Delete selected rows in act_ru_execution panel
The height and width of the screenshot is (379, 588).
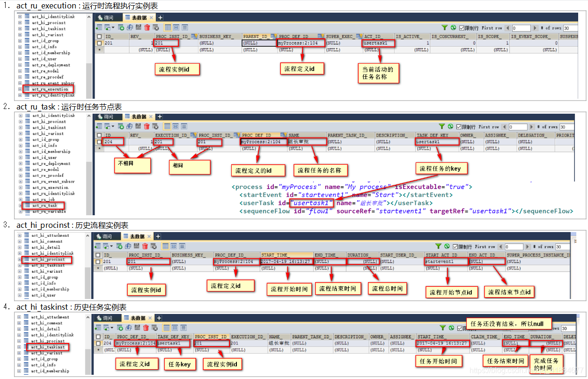pos(147,28)
